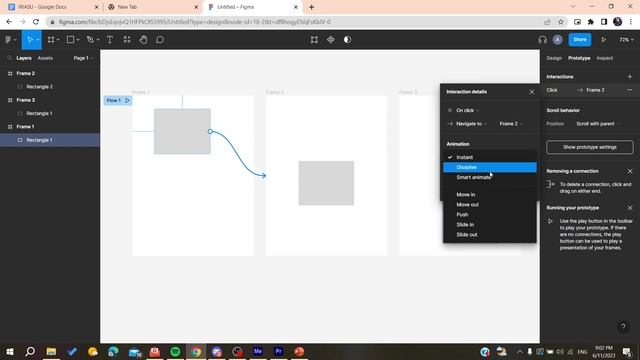Choose Smart animate option
The height and width of the screenshot is (360, 640).
490,177
